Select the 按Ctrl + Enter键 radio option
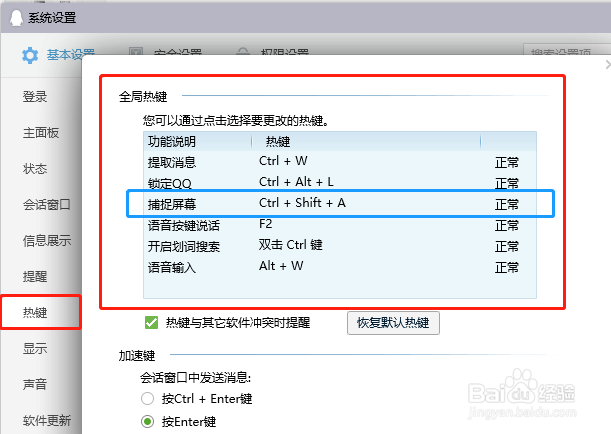The height and width of the screenshot is (434, 611). click(x=147, y=399)
